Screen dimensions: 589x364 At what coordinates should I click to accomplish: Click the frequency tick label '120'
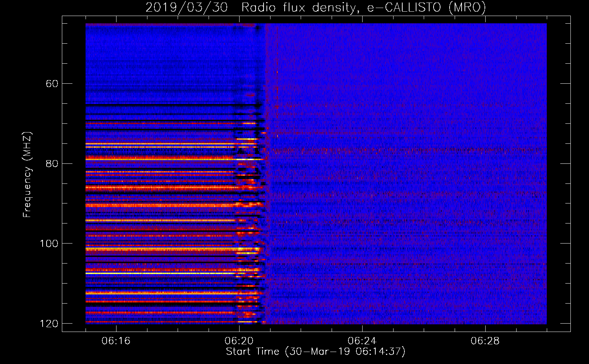(x=48, y=323)
